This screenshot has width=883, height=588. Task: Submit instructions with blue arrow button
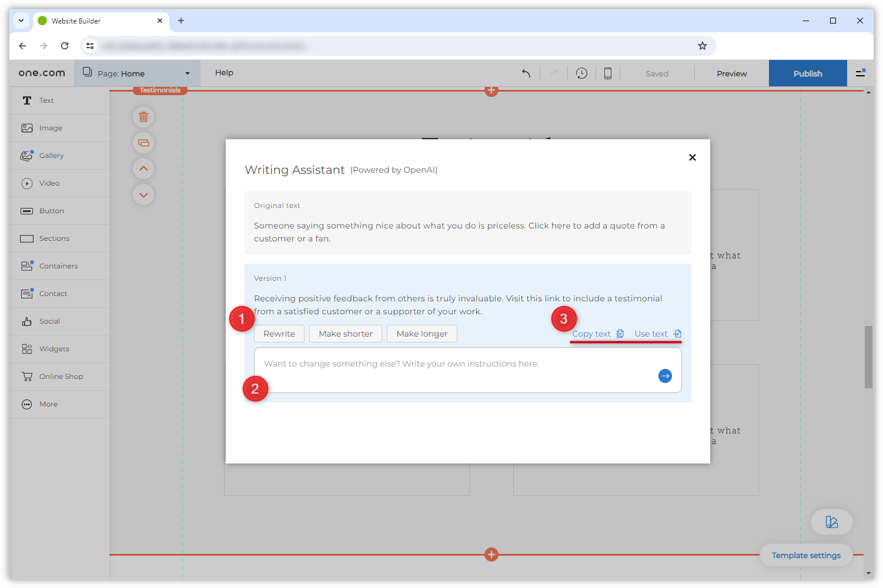tap(665, 376)
